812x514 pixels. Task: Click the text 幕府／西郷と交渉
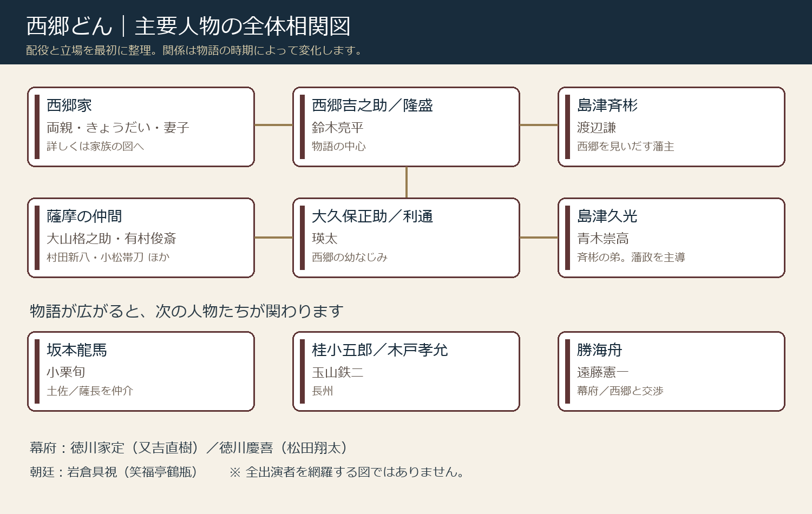(620, 391)
